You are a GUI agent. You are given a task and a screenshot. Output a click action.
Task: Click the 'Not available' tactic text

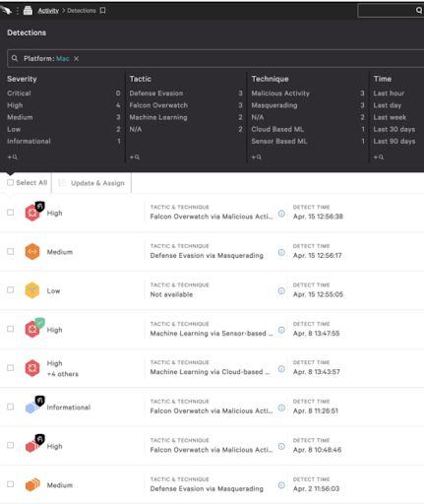171,294
